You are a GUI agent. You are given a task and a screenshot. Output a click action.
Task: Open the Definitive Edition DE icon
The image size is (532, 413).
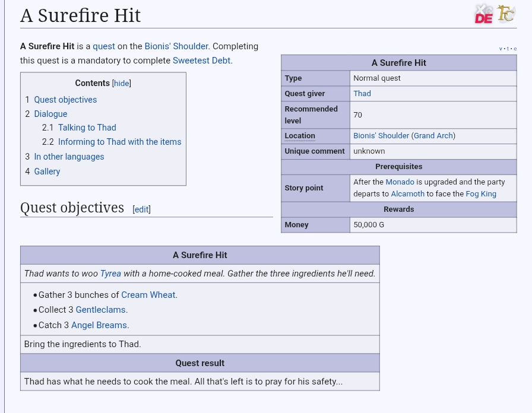click(484, 14)
